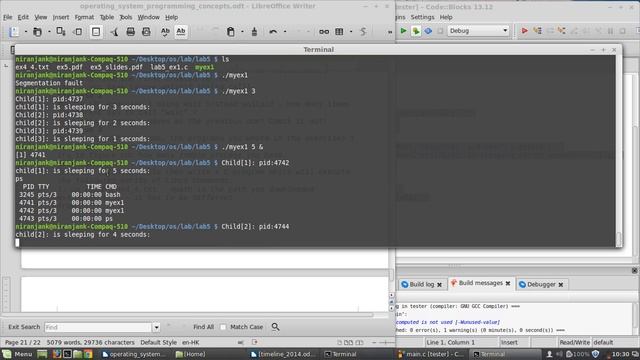Open the Tools menu in Writer
Screen dimensions: 640x360
click(x=126, y=17)
